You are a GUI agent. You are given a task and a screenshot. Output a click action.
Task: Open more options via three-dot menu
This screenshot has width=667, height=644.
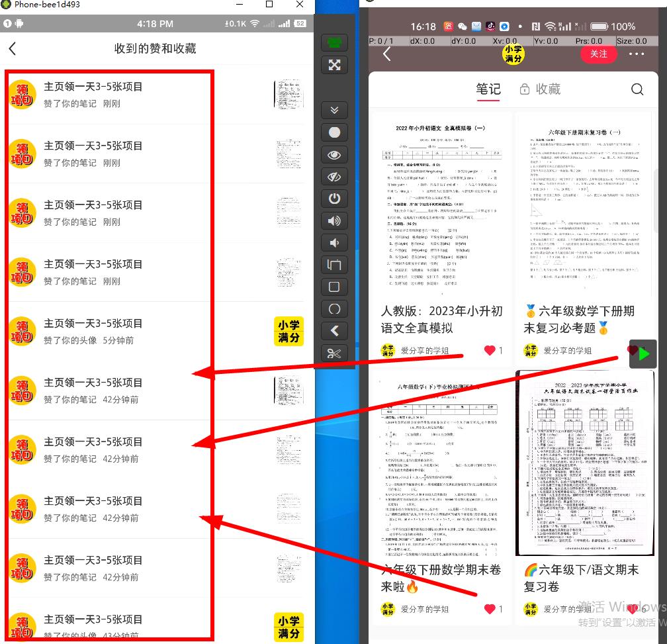(636, 54)
